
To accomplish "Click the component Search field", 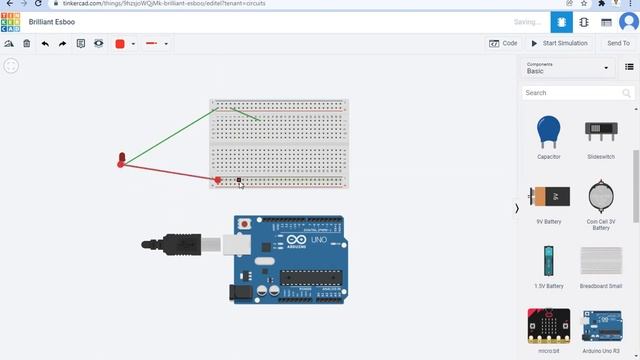I will coord(578,93).
